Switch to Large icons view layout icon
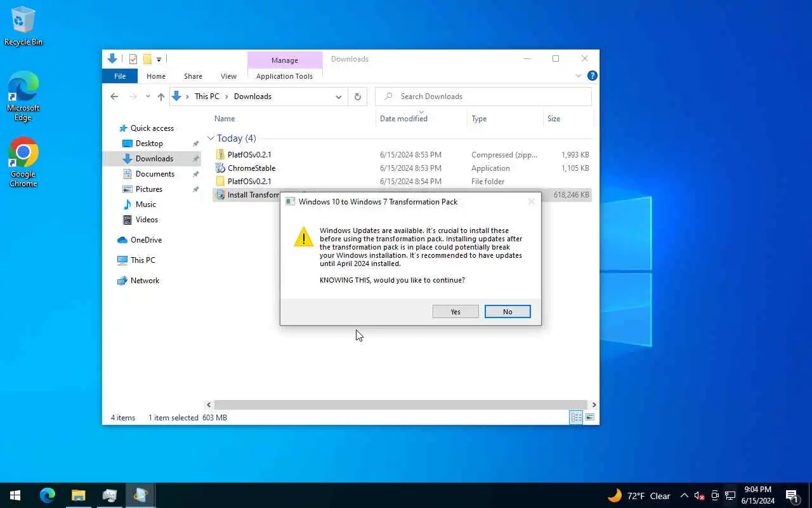The image size is (812, 508). [x=590, y=417]
